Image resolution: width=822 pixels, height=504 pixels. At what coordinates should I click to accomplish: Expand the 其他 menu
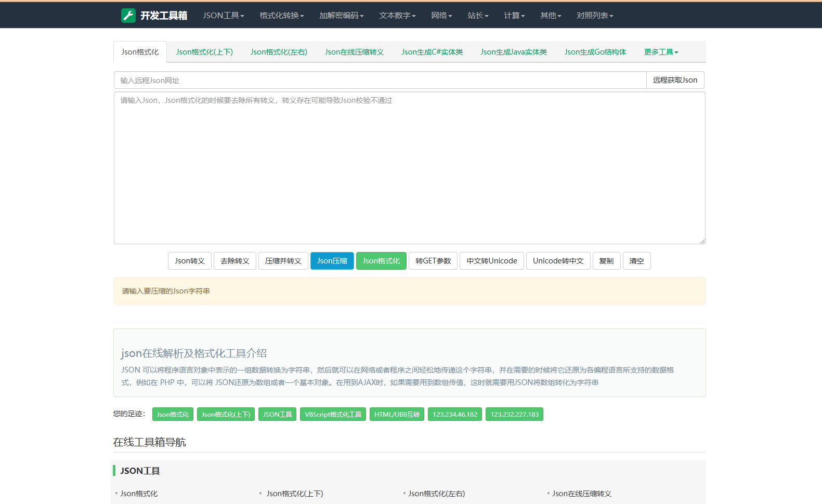point(551,16)
